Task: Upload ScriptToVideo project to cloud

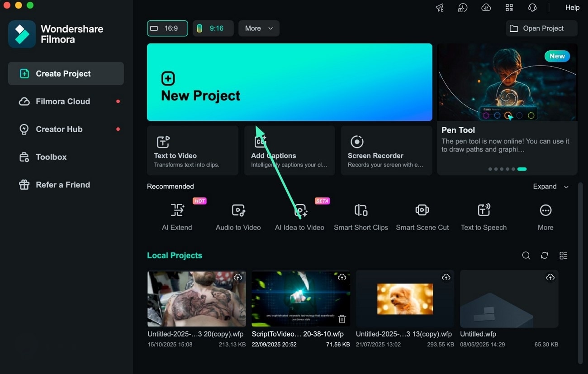Action: 342,277
